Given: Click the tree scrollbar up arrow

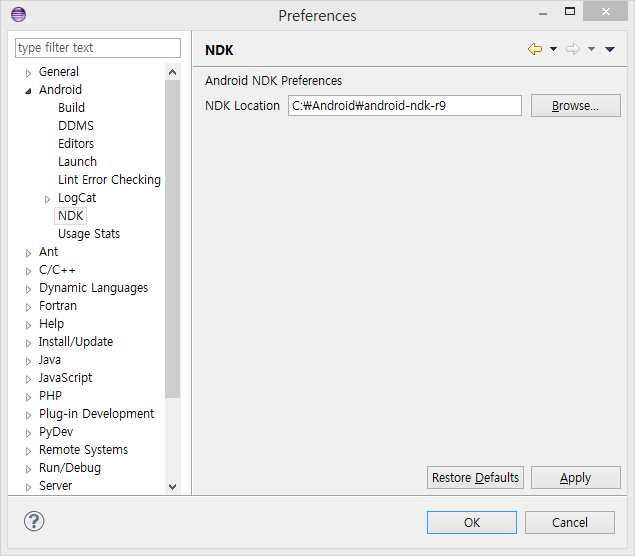Looking at the screenshot, I should [173, 72].
